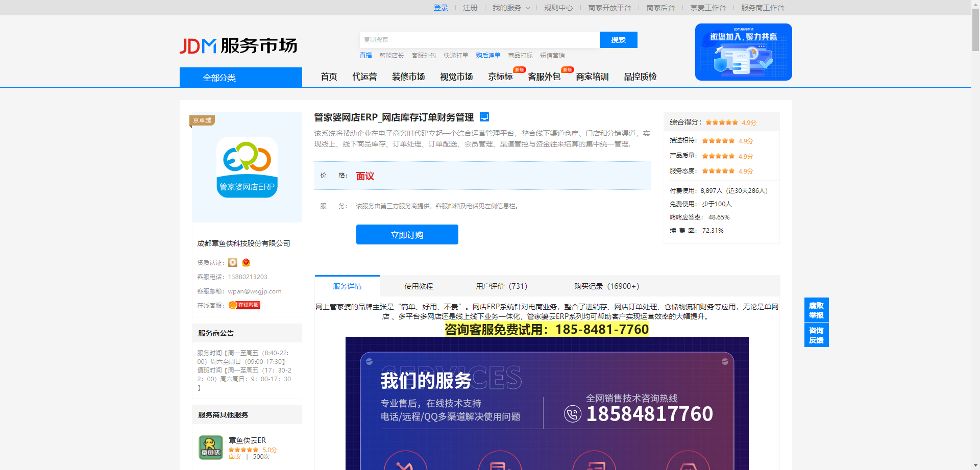This screenshot has width=980, height=470.
Task: Click the 邀您加入,聚力共赢 promo banner
Action: click(x=743, y=52)
